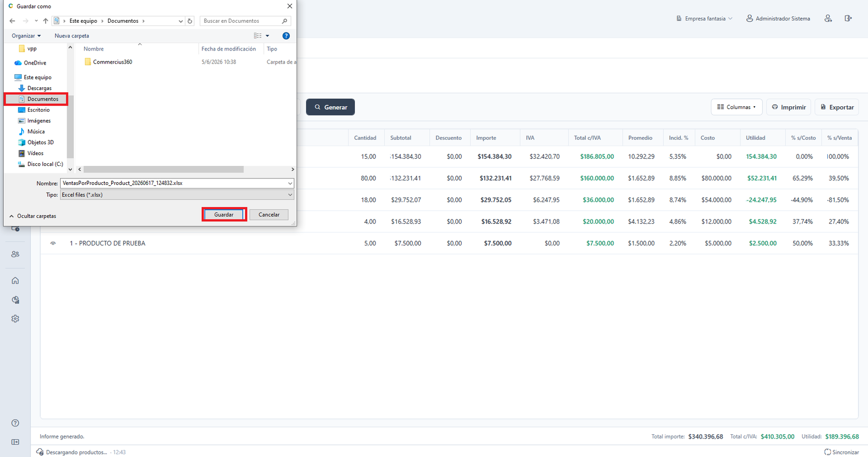Image resolution: width=868 pixels, height=457 pixels.
Task: Click the Generar button
Action: pos(330,107)
